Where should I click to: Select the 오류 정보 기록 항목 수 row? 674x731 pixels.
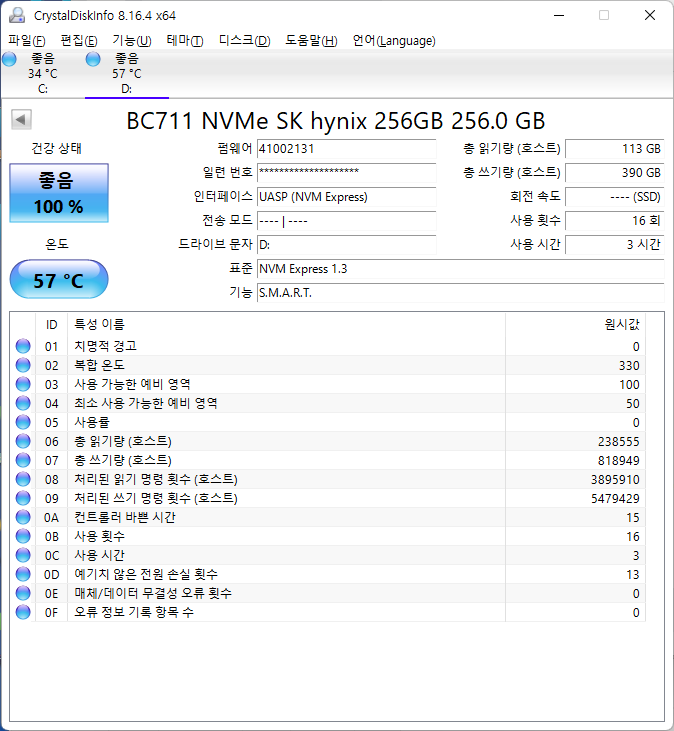328,613
